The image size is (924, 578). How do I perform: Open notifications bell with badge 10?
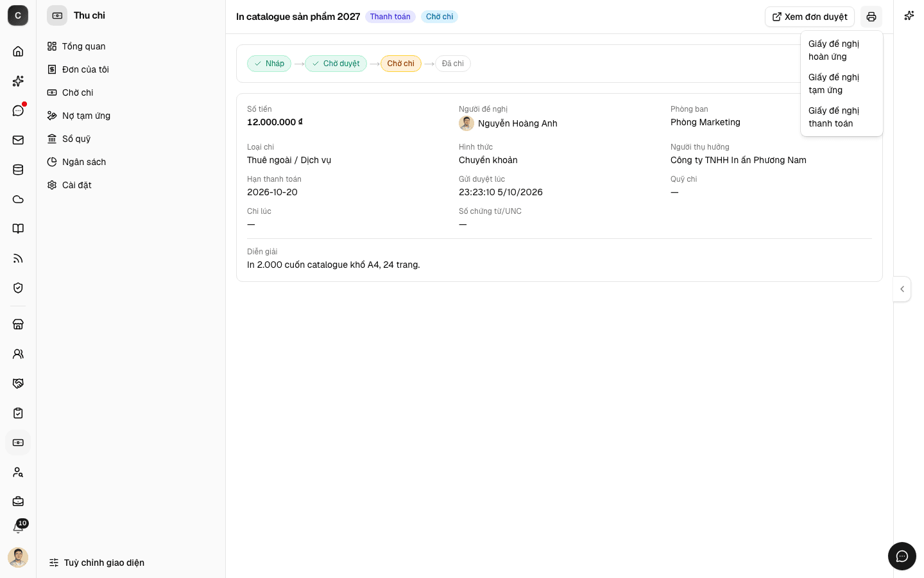coord(18,528)
